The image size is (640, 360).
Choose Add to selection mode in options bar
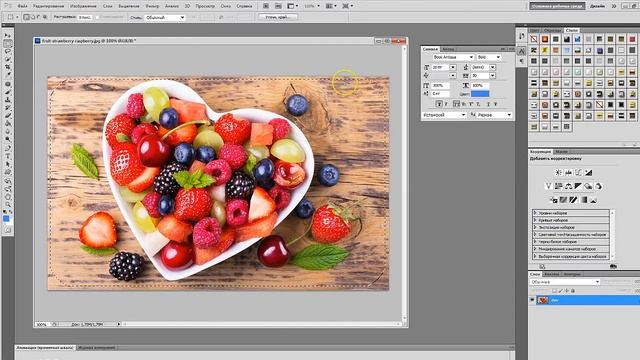click(x=33, y=17)
